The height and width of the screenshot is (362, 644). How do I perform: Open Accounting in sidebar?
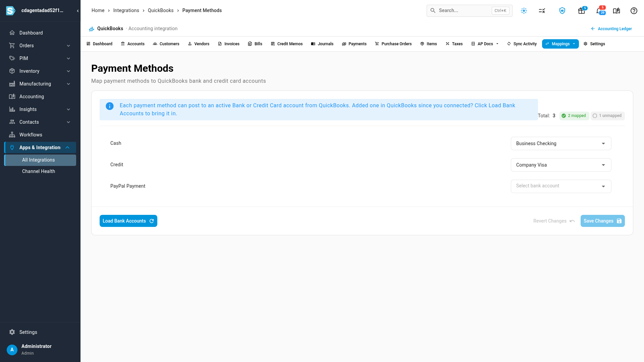tap(40, 97)
